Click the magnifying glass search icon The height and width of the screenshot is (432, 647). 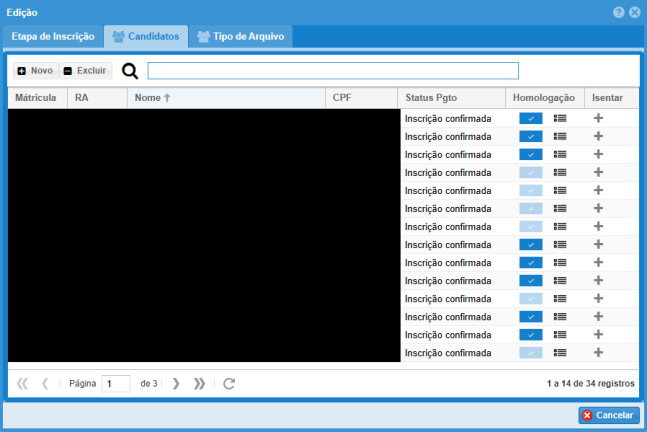click(129, 71)
